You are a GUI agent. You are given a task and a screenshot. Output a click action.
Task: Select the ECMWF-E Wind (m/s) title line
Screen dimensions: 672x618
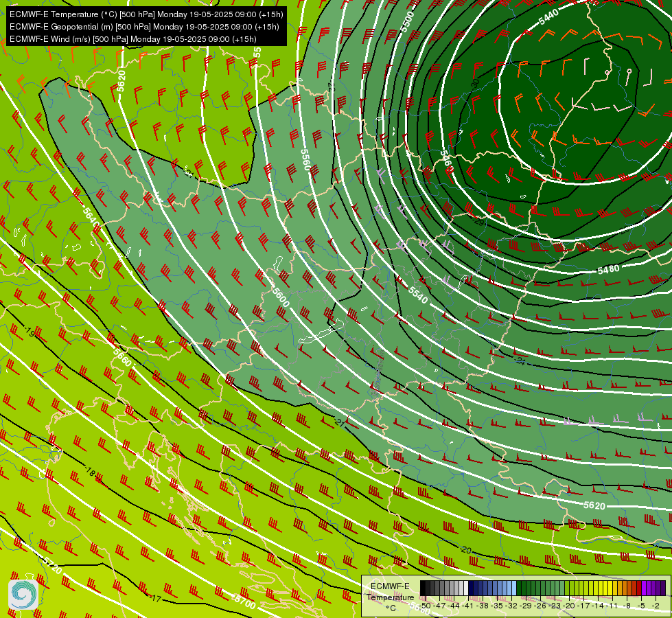click(x=133, y=39)
